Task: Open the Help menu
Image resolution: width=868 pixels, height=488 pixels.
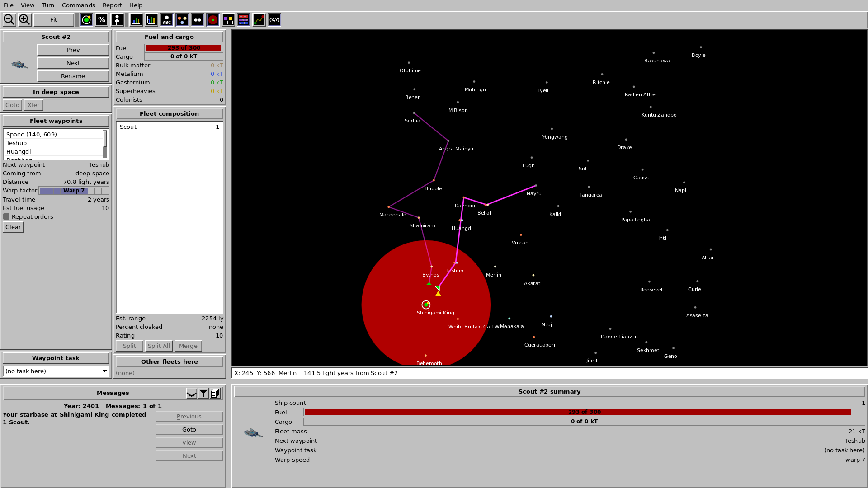Action: (x=136, y=5)
